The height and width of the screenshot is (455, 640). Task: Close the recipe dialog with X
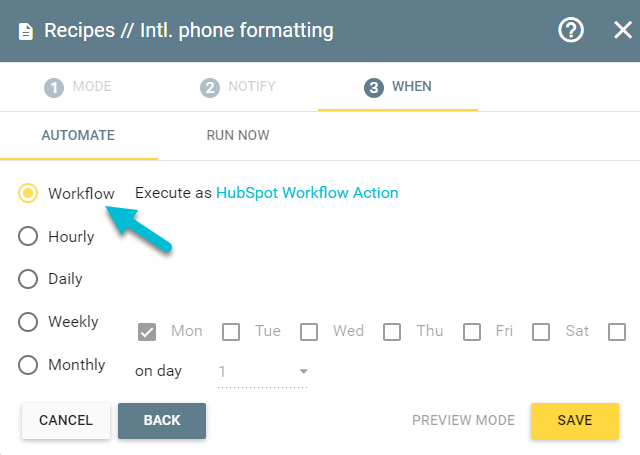pyautogui.click(x=623, y=30)
